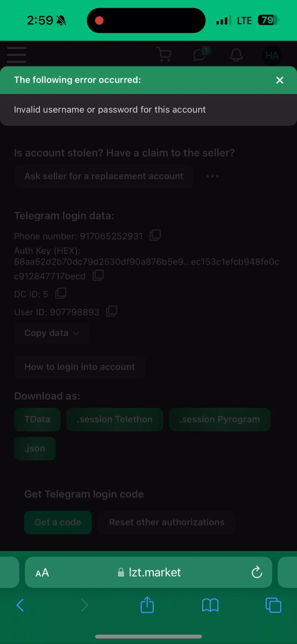Open the hamburger navigation menu
This screenshot has height=644, width=297.
(17, 55)
